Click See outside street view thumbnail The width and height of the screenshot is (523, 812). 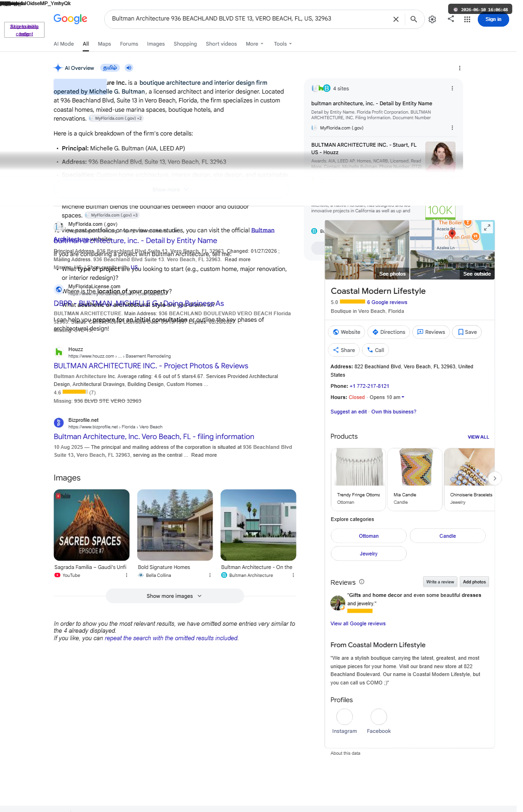(452, 265)
